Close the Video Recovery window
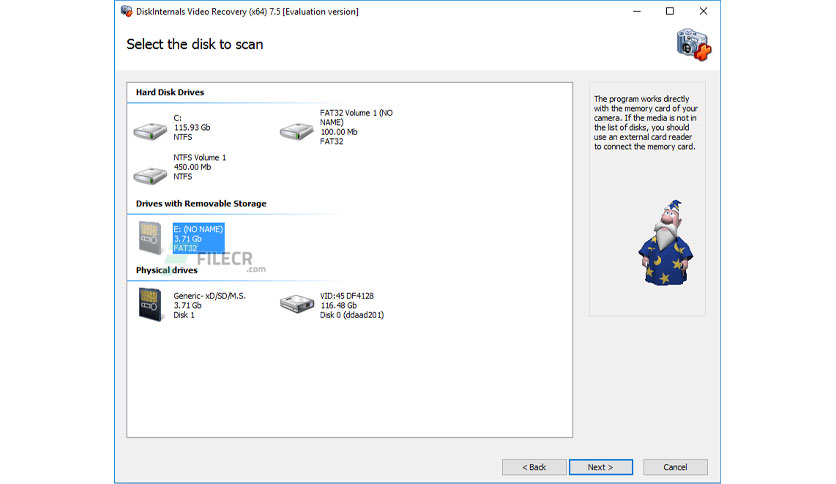 pos(703,11)
